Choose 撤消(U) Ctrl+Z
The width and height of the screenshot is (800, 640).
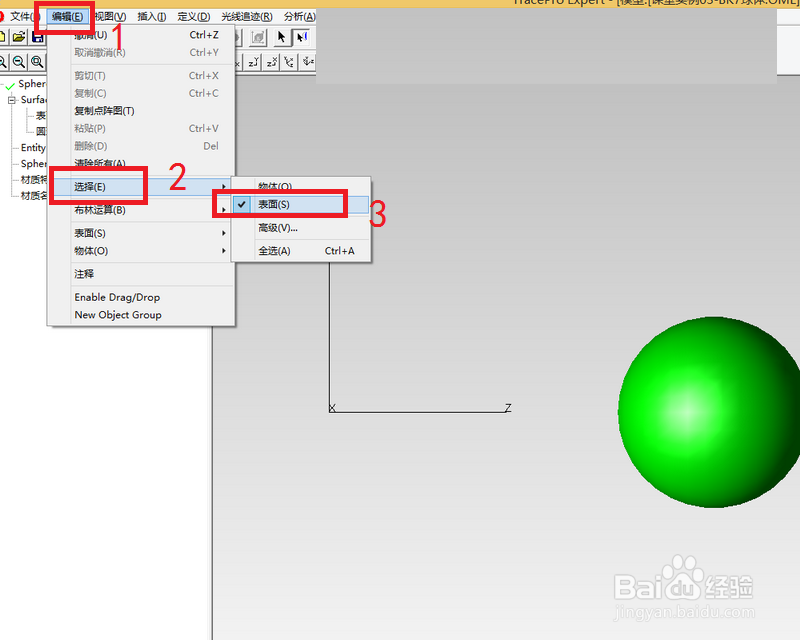pos(141,35)
